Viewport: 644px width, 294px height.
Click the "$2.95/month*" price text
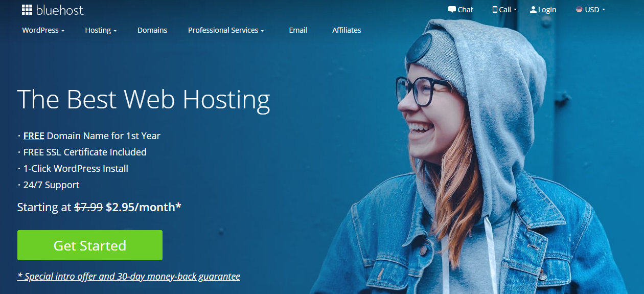(144, 207)
